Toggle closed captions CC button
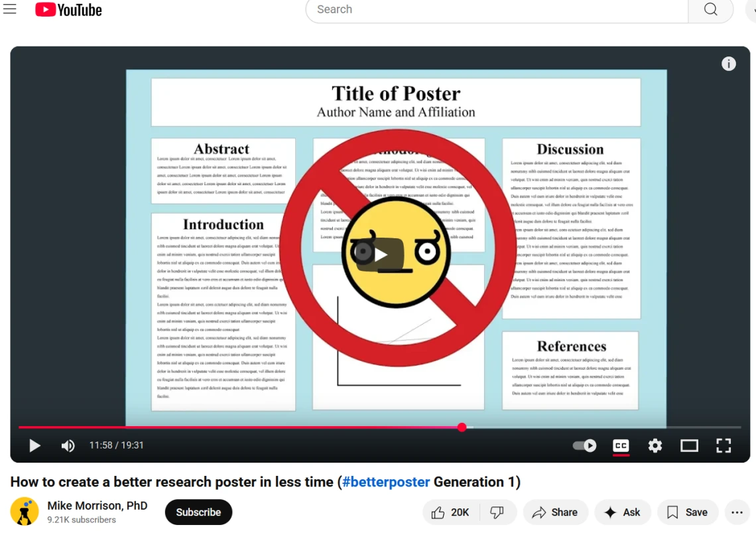The image size is (756, 533). point(621,445)
